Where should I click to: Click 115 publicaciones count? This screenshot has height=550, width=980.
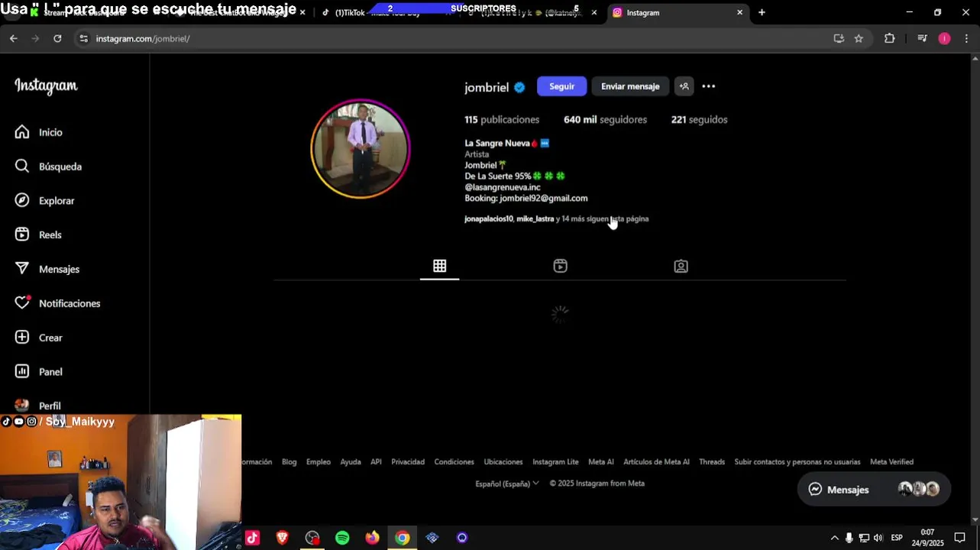pos(502,120)
